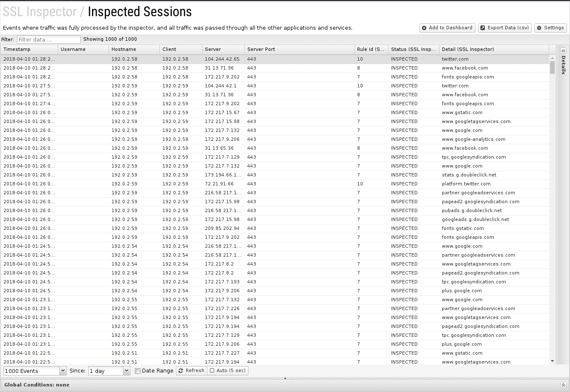Select the platform.twitter.com row
This screenshot has height=392, width=570.
(275, 184)
